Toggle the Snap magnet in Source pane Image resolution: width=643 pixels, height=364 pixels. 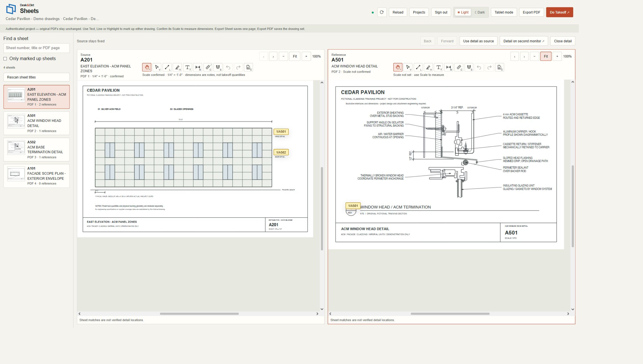pos(218,67)
